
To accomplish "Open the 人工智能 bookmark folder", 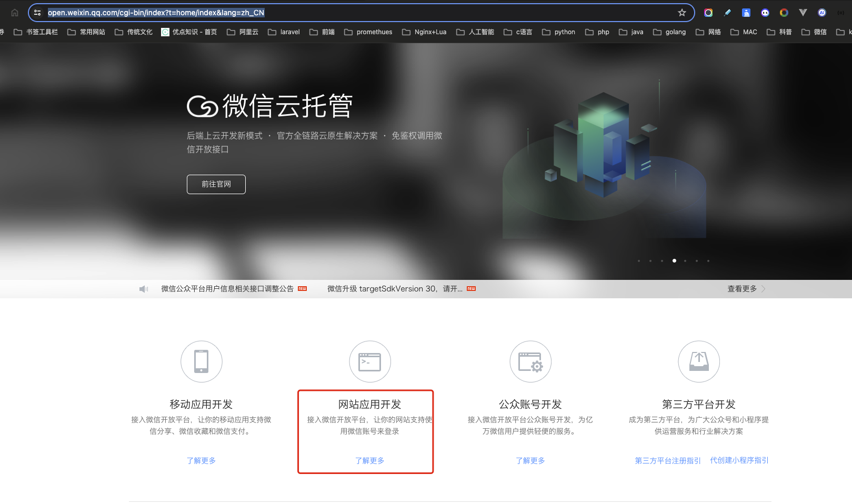I will point(475,32).
